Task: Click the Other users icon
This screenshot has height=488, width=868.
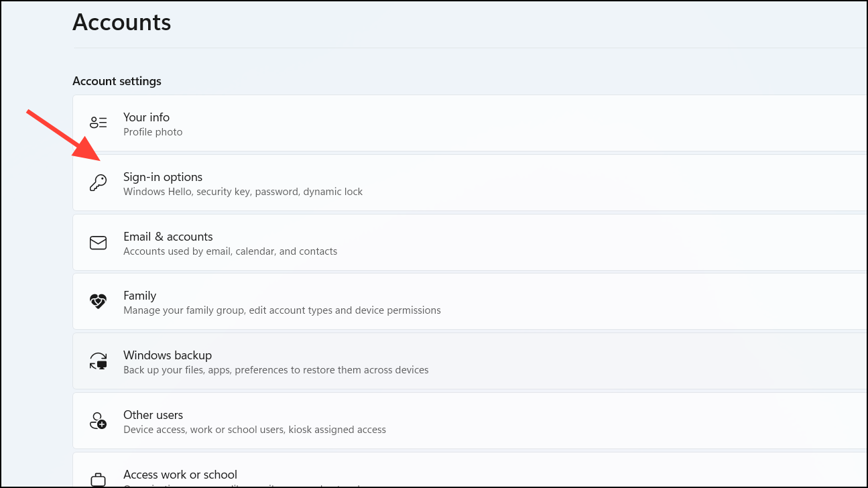Action: (98, 420)
